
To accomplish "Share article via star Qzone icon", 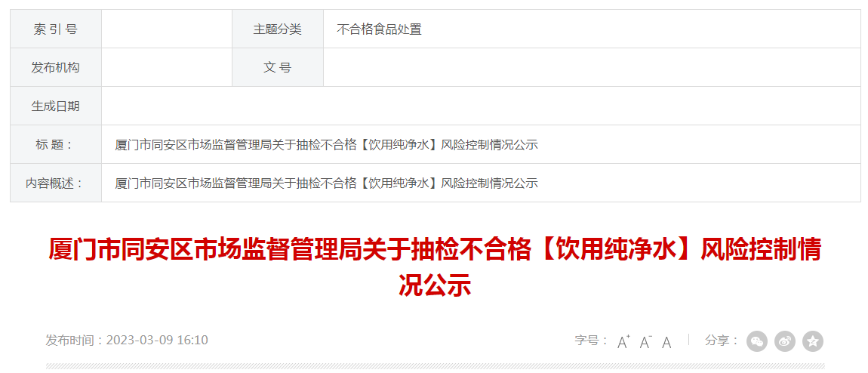I will pos(813,341).
